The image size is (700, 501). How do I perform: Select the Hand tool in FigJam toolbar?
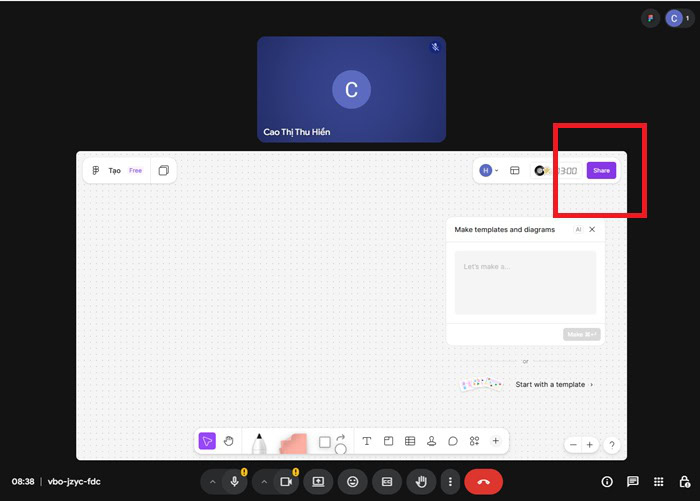point(229,441)
